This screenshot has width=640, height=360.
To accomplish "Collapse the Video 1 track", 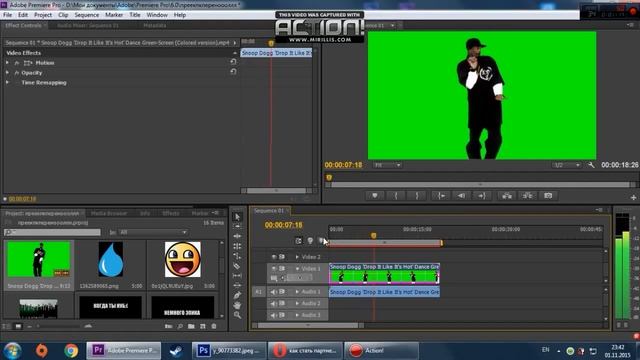I will 297,269.
